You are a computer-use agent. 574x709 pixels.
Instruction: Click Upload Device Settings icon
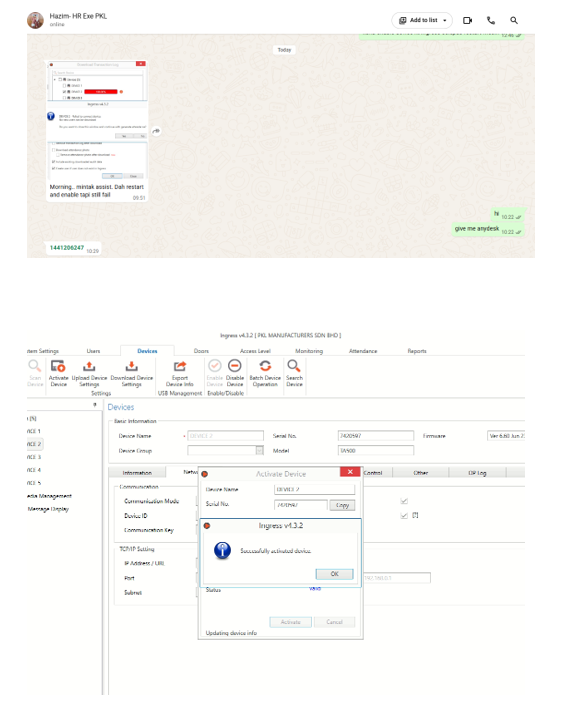pos(89,373)
